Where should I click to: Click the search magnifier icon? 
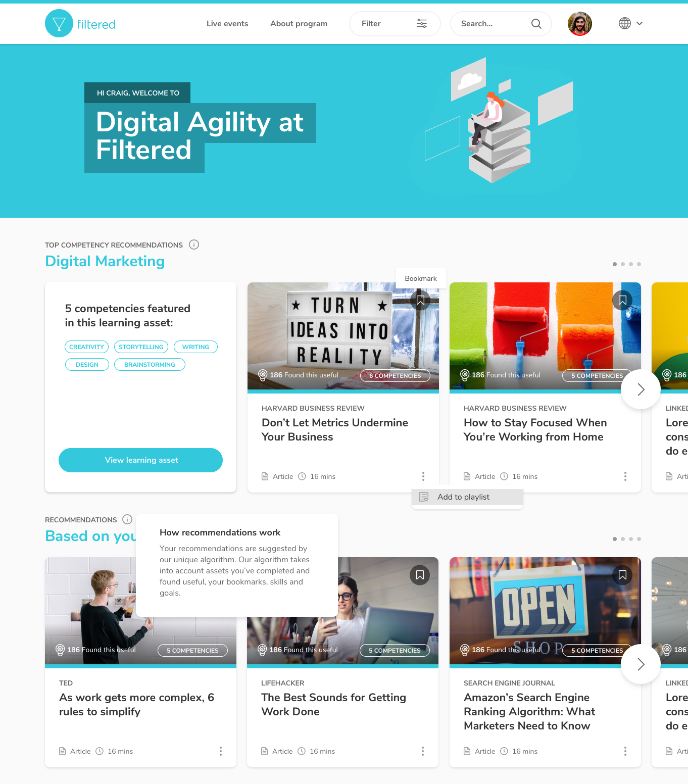536,24
